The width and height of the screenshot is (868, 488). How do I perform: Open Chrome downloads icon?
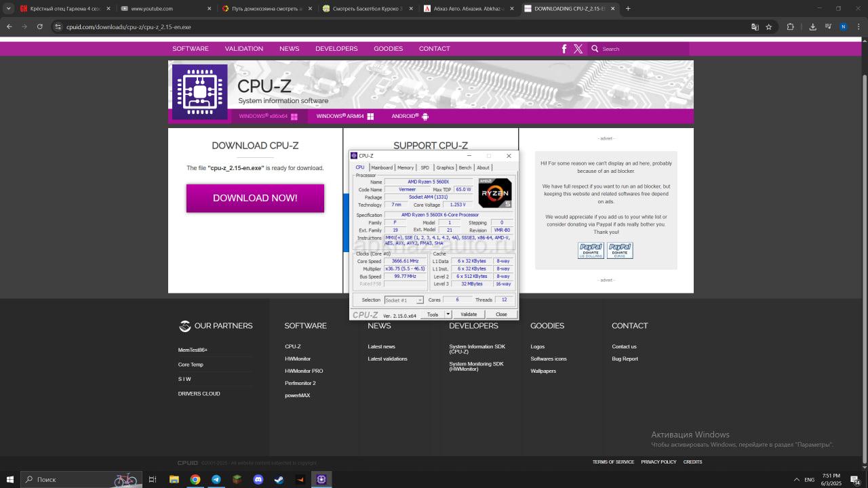point(812,27)
